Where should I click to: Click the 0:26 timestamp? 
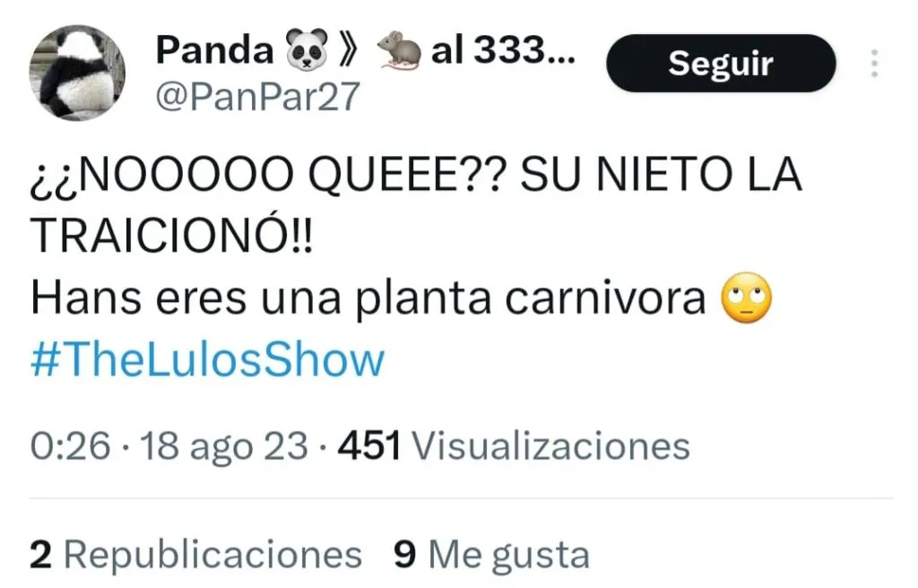coord(70,446)
